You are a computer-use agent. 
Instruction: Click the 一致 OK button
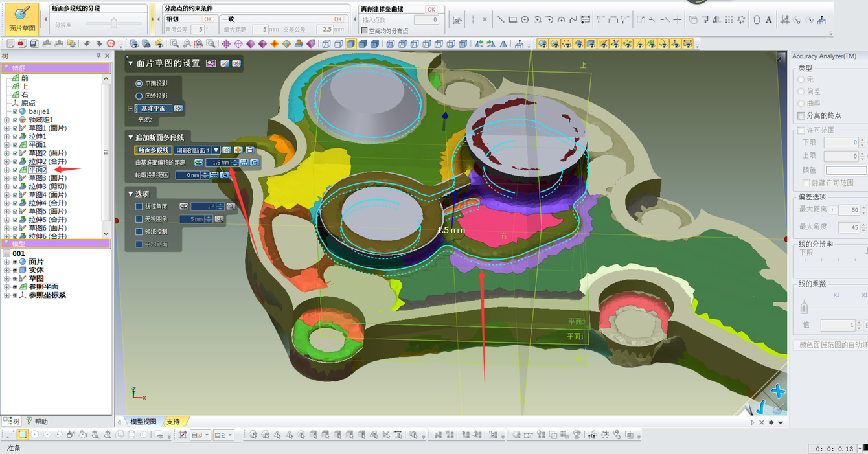click(x=337, y=19)
